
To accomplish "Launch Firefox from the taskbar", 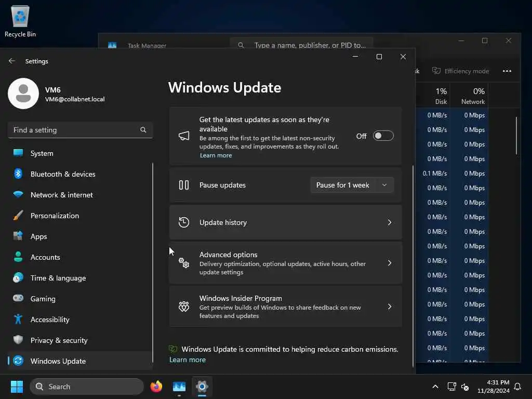I will (x=156, y=387).
